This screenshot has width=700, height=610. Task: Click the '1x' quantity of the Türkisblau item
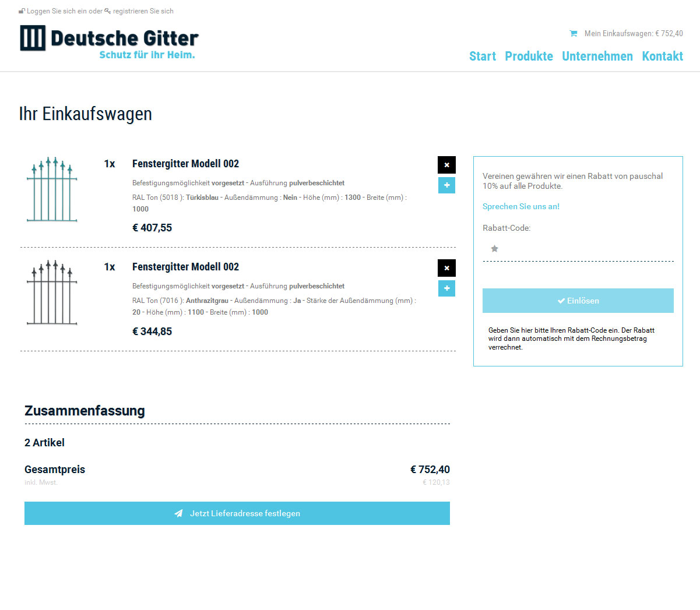pos(110,164)
